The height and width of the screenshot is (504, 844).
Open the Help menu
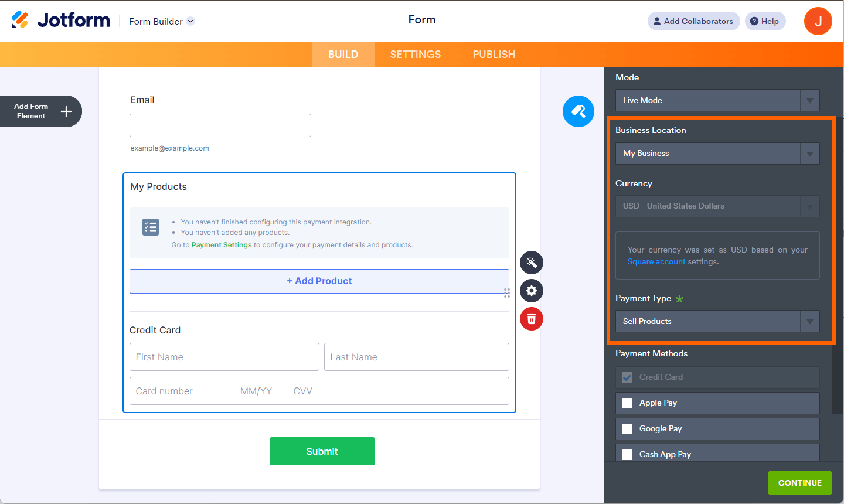pos(765,21)
